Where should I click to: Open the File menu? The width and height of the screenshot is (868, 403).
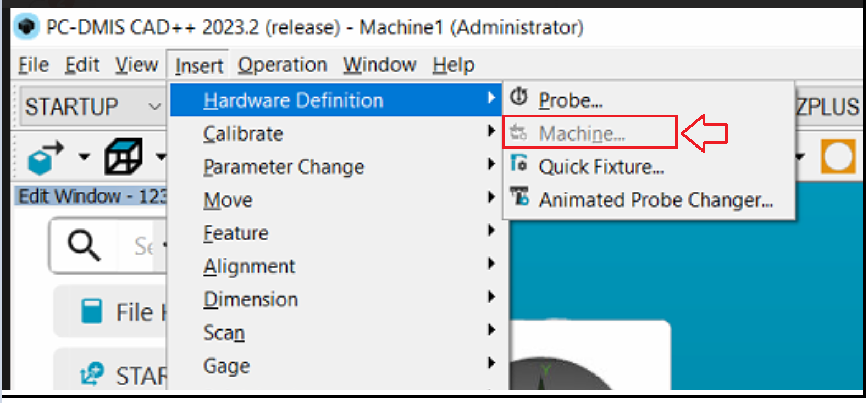pos(33,65)
